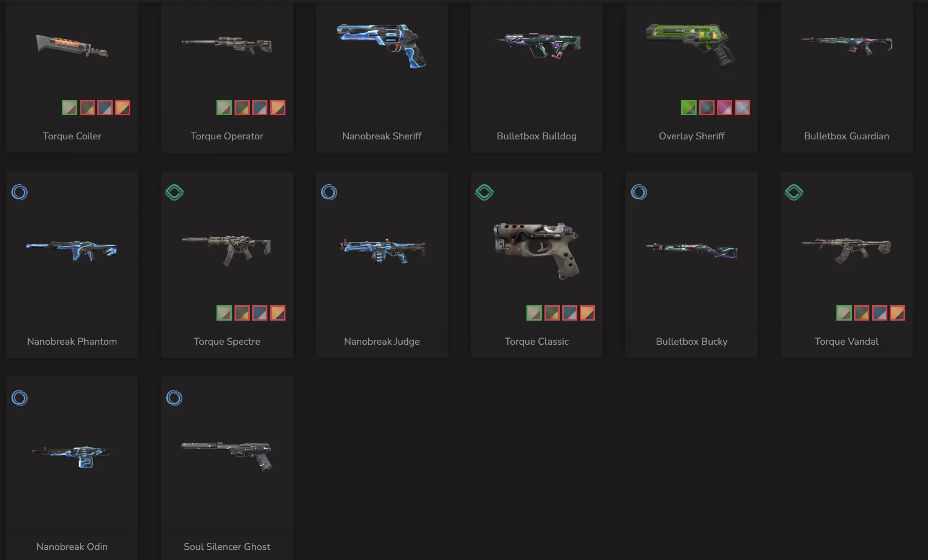This screenshot has width=928, height=560.
Task: Click the Bulletbox Guardian label
Action: [846, 136]
